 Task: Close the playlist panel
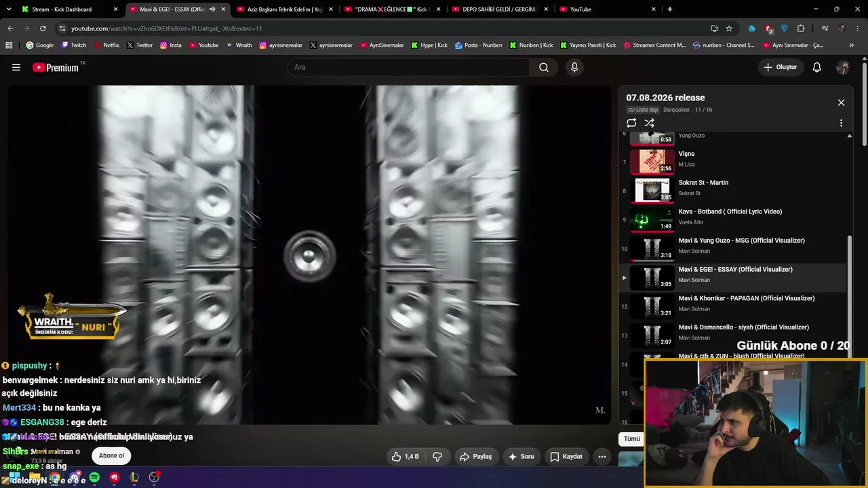841,102
